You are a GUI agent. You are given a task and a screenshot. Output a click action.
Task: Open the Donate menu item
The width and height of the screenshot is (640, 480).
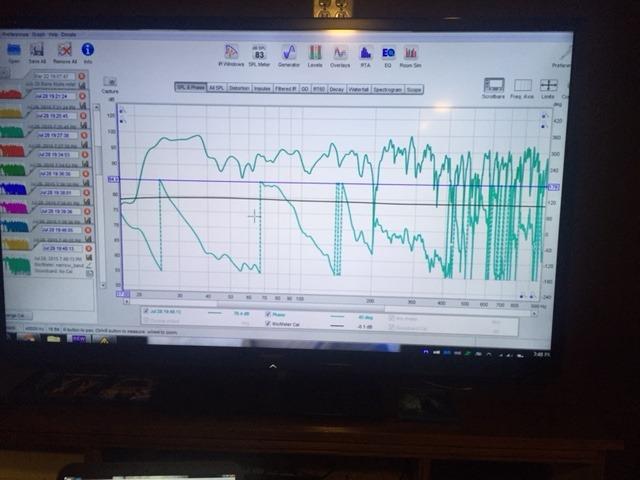tap(69, 35)
